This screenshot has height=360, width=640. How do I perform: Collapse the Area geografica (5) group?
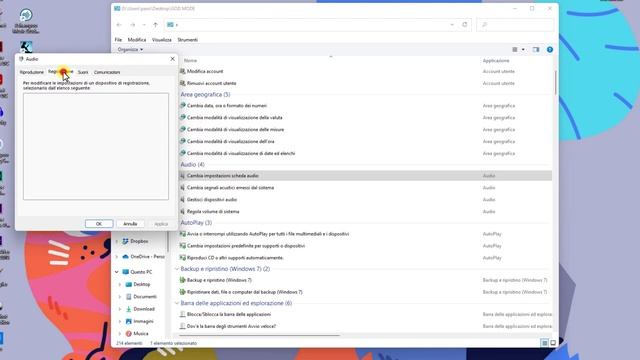(x=205, y=94)
